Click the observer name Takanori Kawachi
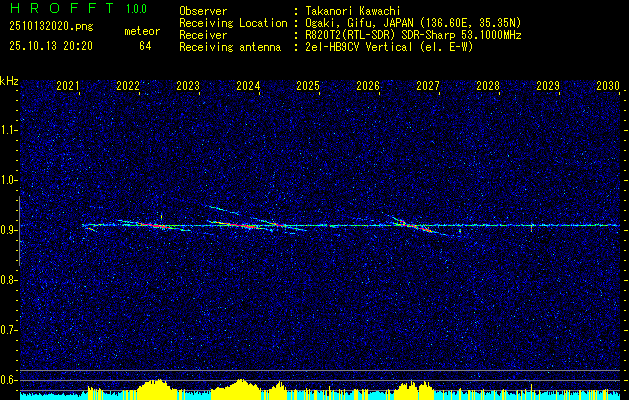This screenshot has height=400, width=629. coord(353,11)
